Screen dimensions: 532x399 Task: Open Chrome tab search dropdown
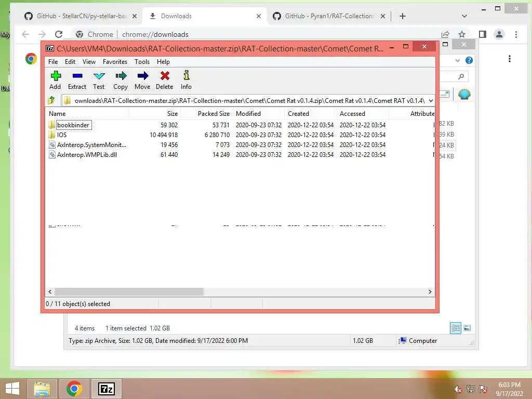tap(464, 16)
